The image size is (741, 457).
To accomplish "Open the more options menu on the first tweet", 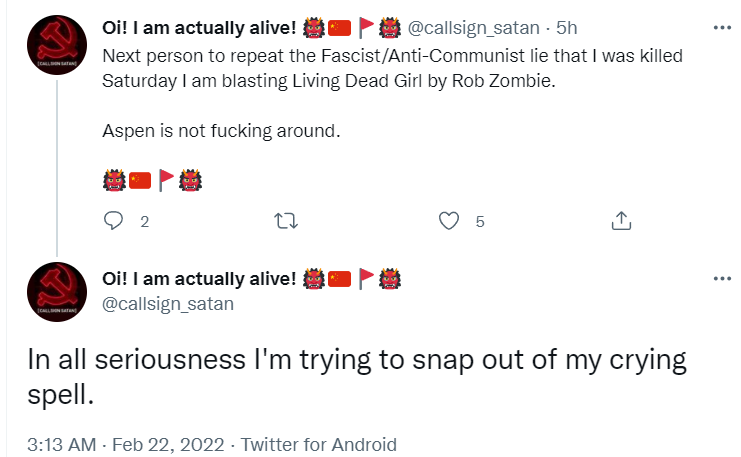I will pos(722,28).
